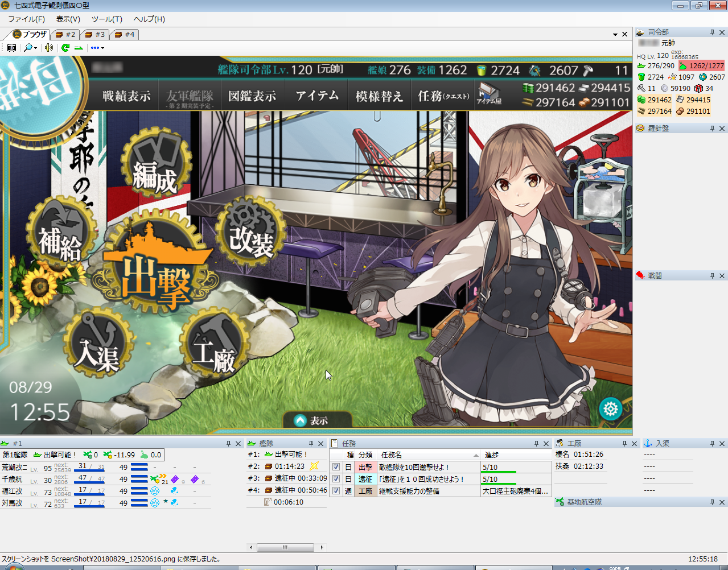Select 千歳航 in the fleet list
728x570 pixels.
[12, 479]
